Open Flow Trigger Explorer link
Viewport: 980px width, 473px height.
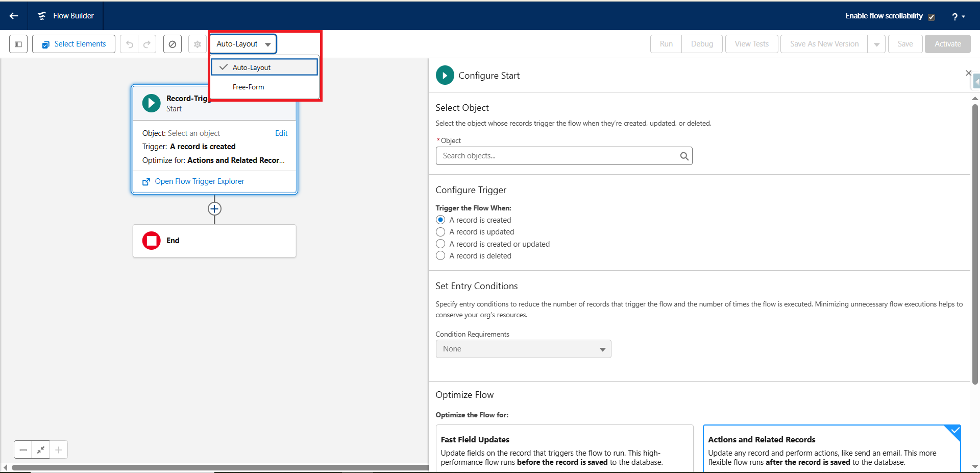tap(199, 181)
